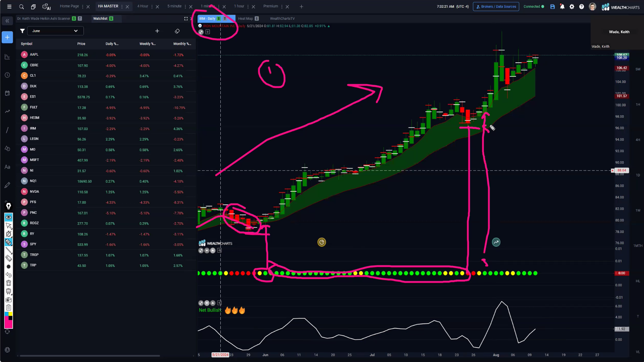This screenshot has width=644, height=362.
Task: Select the ruler eraser tool
Action: (x=8, y=258)
